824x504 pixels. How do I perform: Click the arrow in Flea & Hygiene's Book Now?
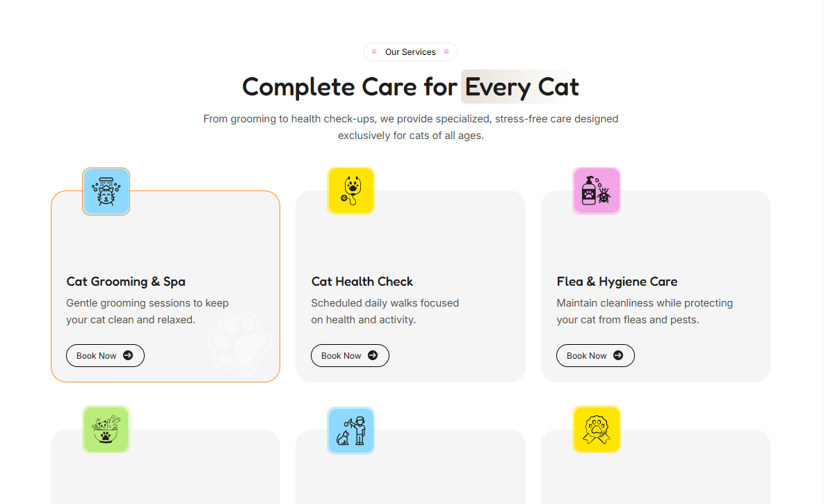coord(619,355)
